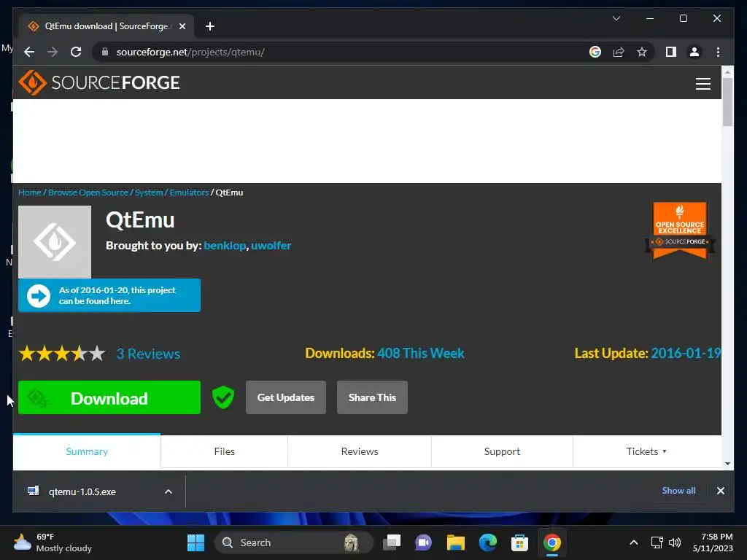This screenshot has height=560, width=747.
Task: Click the volume speaker icon in the tray
Action: (x=675, y=542)
